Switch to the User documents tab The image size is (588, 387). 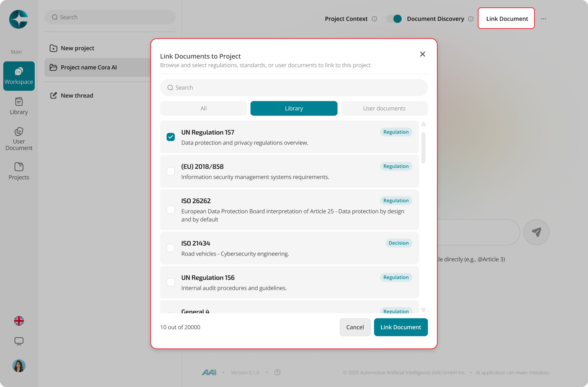[384, 109]
